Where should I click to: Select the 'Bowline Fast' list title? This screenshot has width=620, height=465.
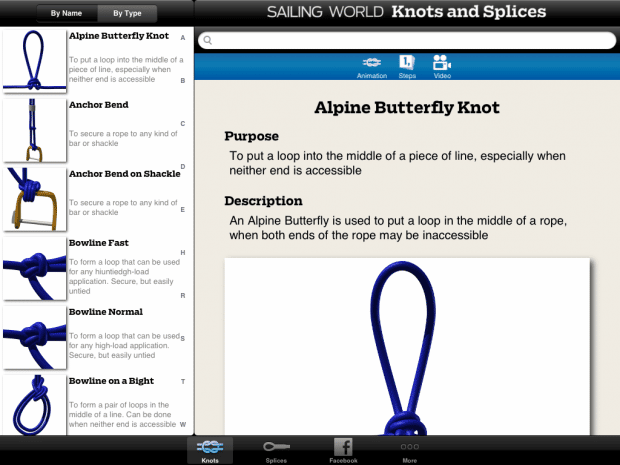pos(98,243)
